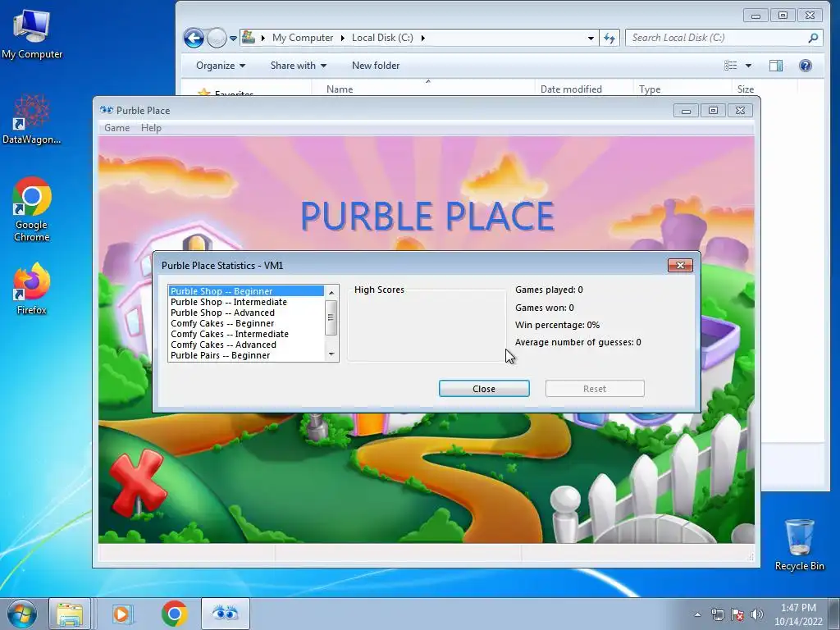Open the recent pages dropdown beside the nav arrows
840x630 pixels.
(233, 38)
